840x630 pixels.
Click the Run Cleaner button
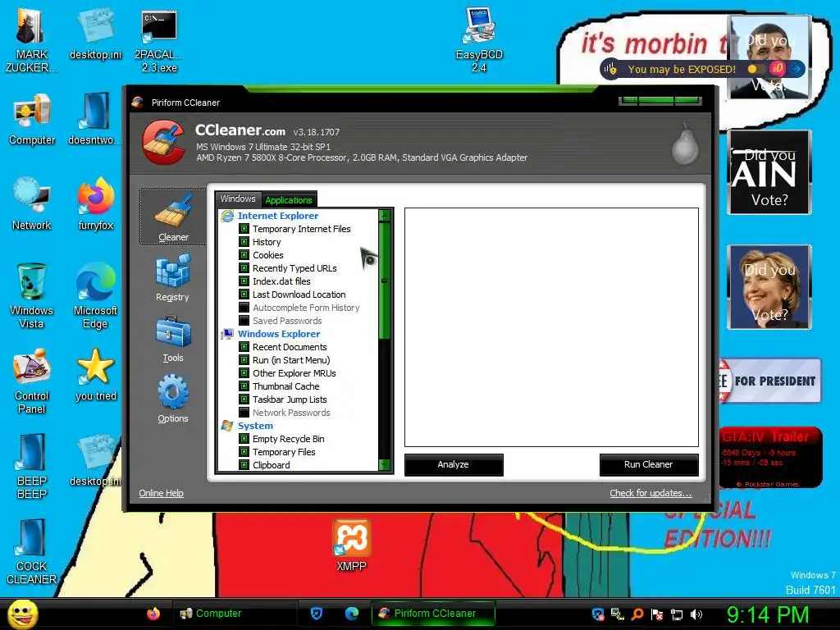coord(648,464)
